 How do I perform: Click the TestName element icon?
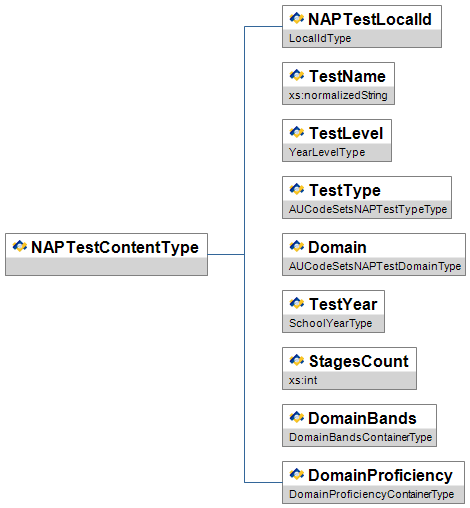[x=297, y=76]
